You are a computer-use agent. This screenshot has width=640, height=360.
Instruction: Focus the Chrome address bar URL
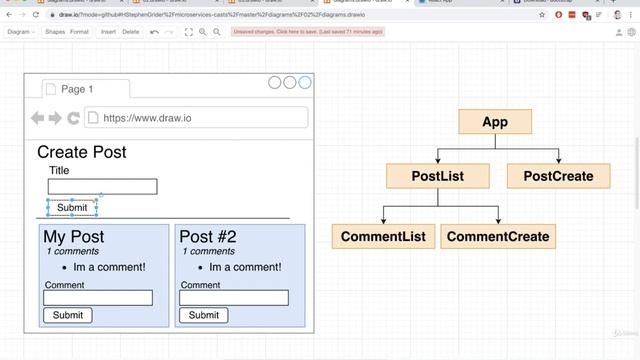click(x=211, y=15)
